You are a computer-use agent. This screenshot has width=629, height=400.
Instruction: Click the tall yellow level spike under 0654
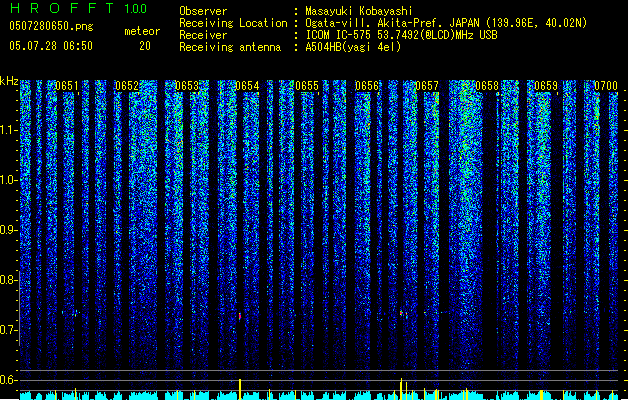pos(240,389)
